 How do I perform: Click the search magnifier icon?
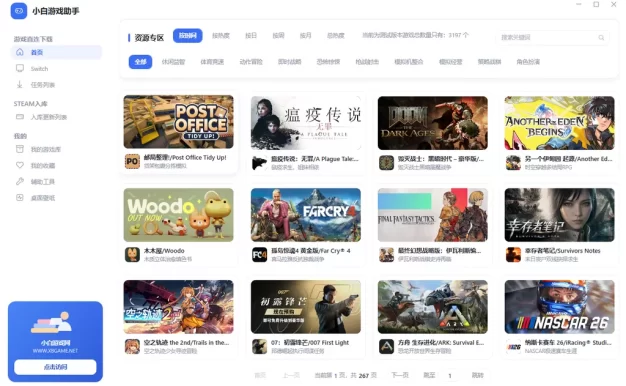[x=601, y=38]
